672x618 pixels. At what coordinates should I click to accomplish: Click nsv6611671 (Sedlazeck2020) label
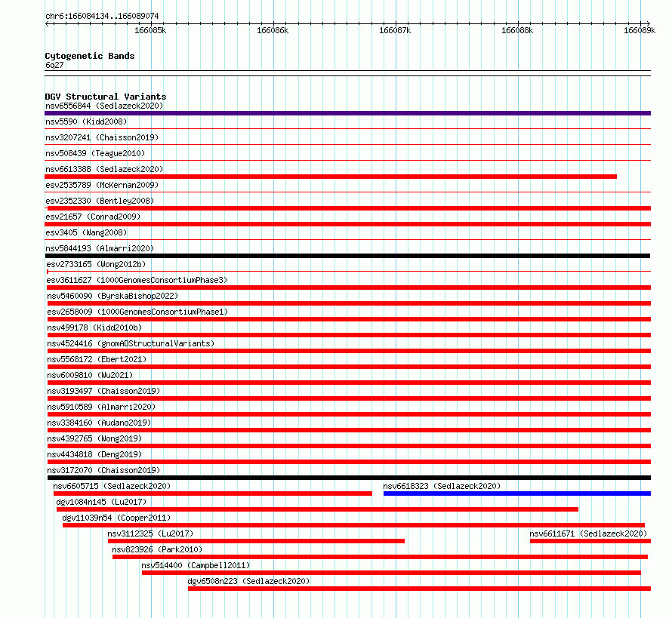[x=588, y=533]
